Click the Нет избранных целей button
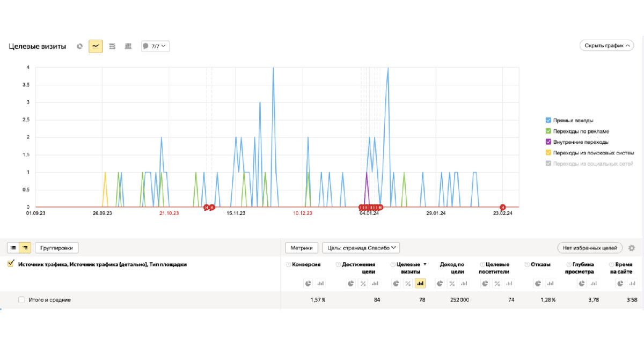The image size is (644, 362). [x=590, y=248]
